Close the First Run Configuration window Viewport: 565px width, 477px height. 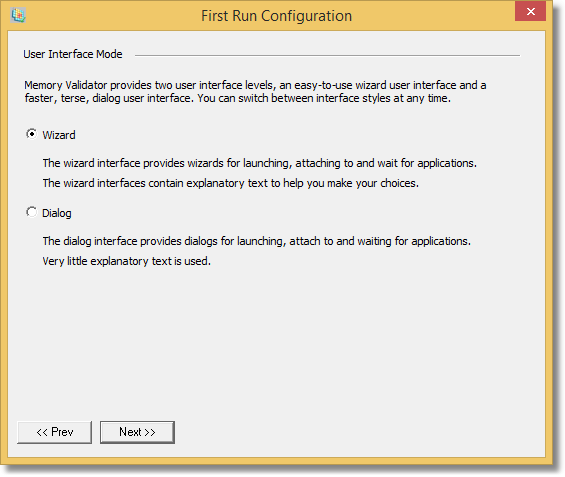(x=530, y=12)
